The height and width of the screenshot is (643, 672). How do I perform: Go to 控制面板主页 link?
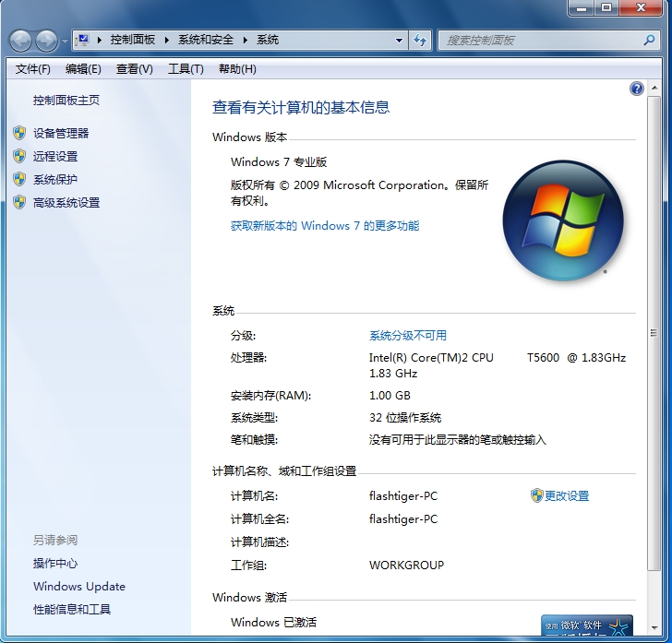tap(66, 101)
